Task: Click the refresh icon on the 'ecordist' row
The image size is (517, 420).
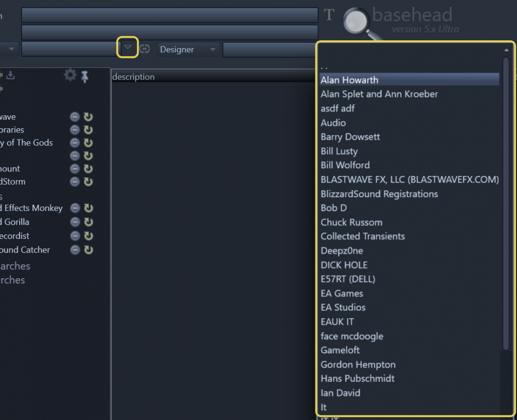Action: (x=88, y=236)
